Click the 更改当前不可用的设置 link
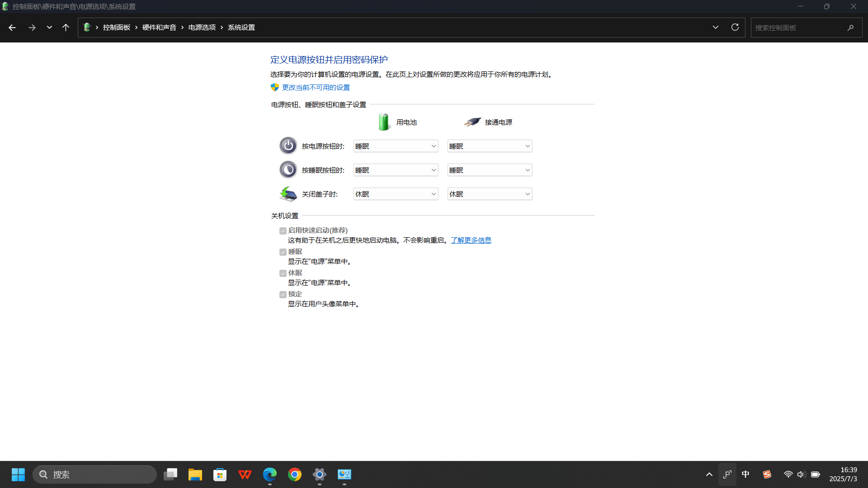This screenshot has height=488, width=868. [x=316, y=87]
